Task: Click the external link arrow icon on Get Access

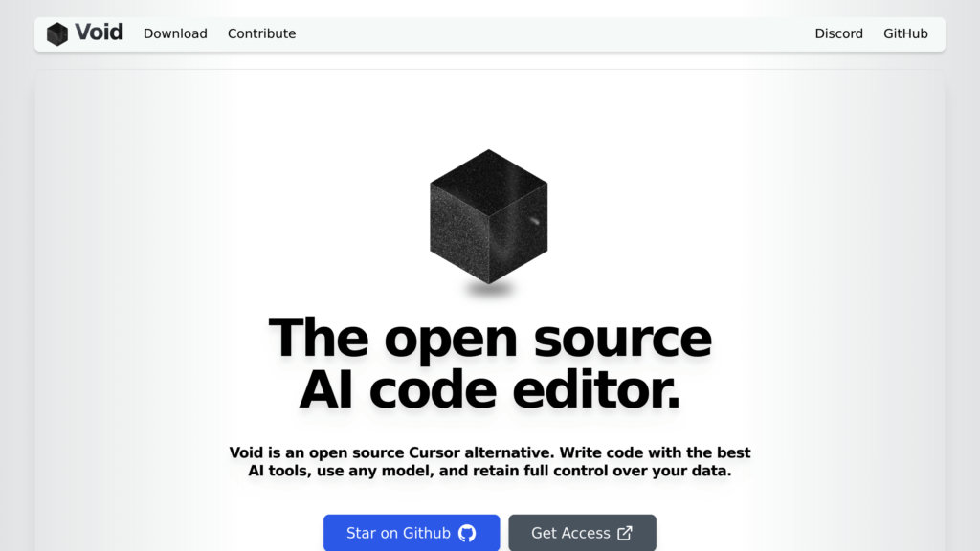Action: (x=625, y=533)
